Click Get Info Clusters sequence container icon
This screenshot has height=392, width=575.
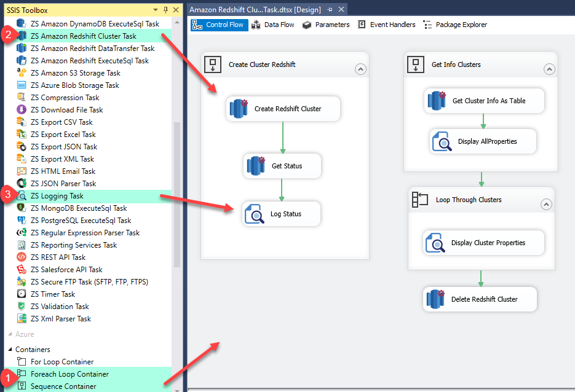(x=416, y=65)
